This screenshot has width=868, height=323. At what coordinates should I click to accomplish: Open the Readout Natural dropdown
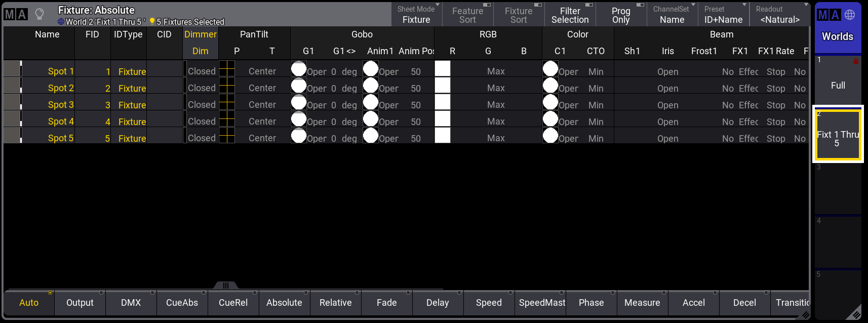pyautogui.click(x=780, y=15)
